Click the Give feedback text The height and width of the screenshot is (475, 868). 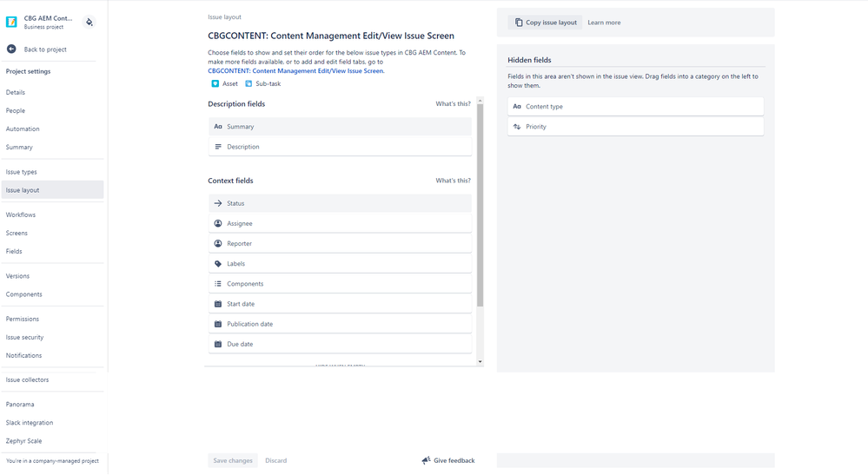point(454,460)
